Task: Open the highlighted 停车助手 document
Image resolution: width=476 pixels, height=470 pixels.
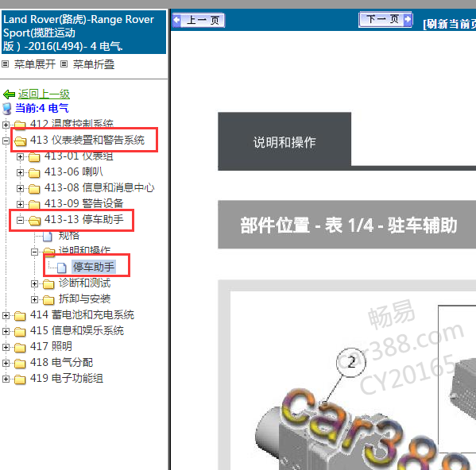Action: [x=94, y=267]
